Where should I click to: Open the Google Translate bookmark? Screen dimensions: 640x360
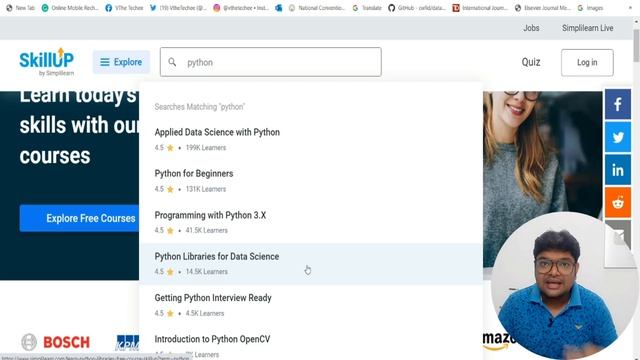pyautogui.click(x=367, y=8)
